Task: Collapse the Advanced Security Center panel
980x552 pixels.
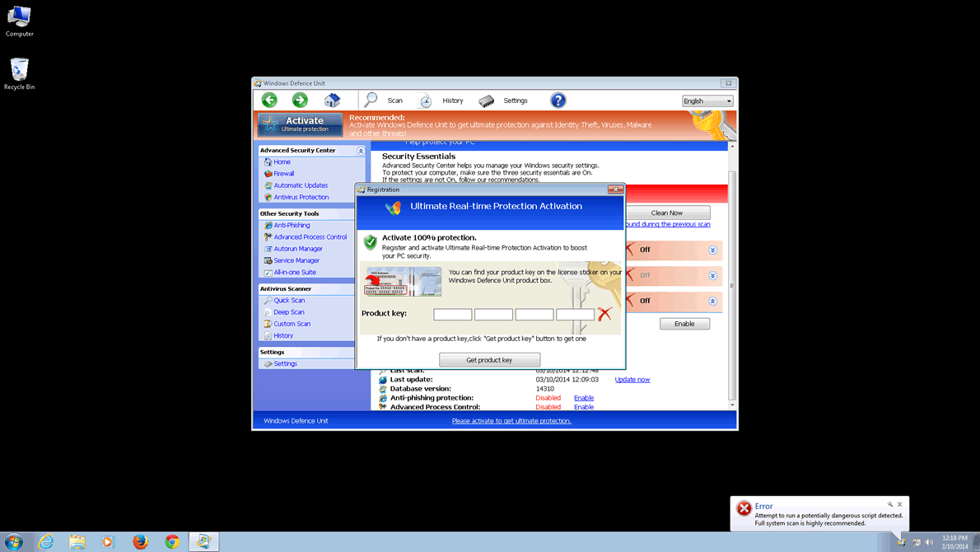Action: [360, 151]
